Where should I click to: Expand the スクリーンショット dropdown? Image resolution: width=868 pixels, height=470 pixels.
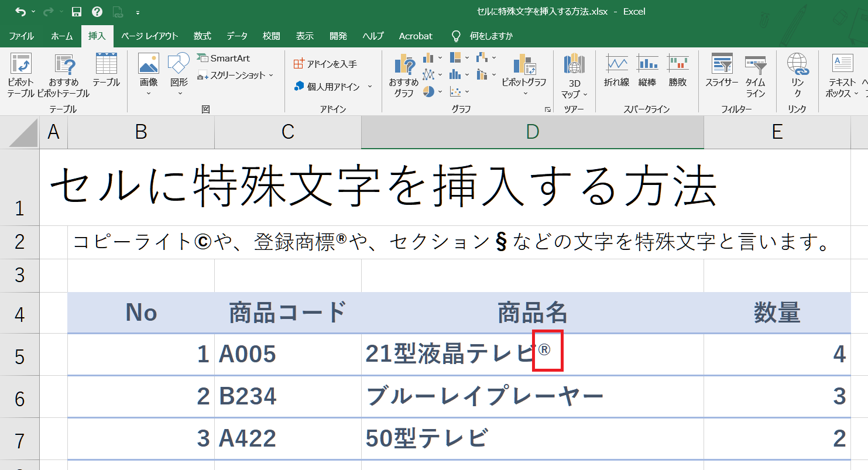coord(271,76)
